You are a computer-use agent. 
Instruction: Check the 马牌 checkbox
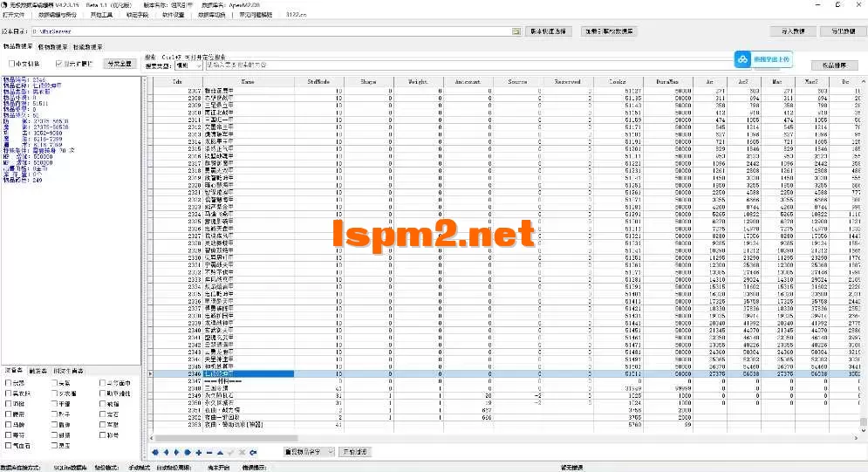pos(9,424)
